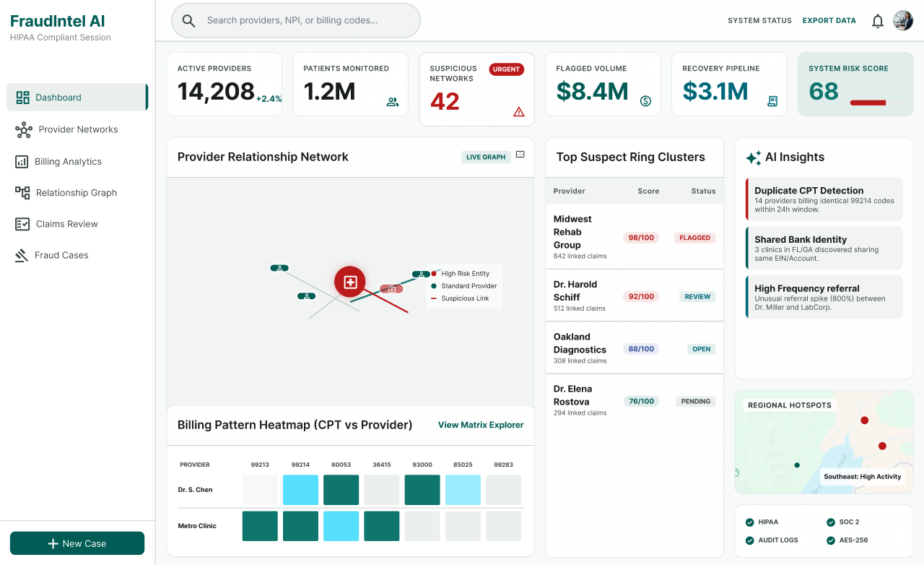924x565 pixels.
Task: Click the PENDING status for Dr. Elena Rostova
Action: pyautogui.click(x=696, y=401)
